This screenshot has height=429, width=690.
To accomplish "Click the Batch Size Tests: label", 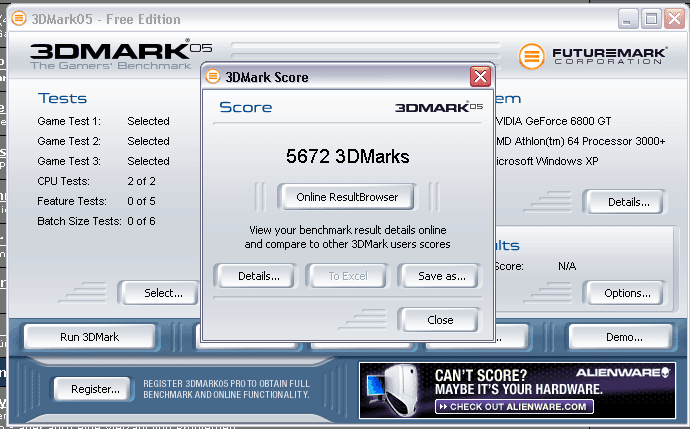I will pos(79,221).
